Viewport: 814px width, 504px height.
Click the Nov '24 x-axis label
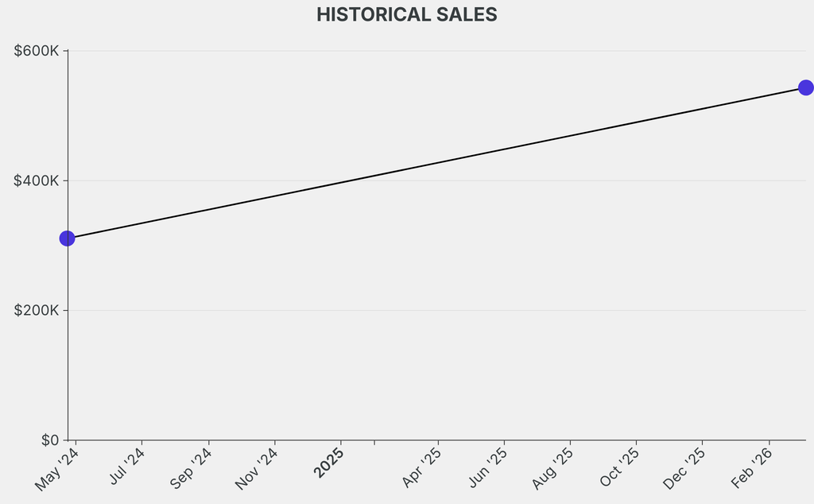[258, 467]
